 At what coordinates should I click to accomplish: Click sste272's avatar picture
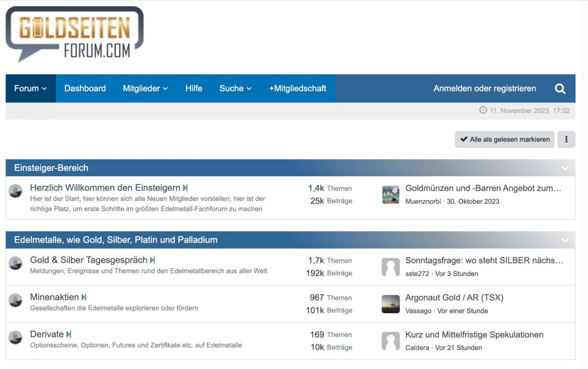click(391, 267)
